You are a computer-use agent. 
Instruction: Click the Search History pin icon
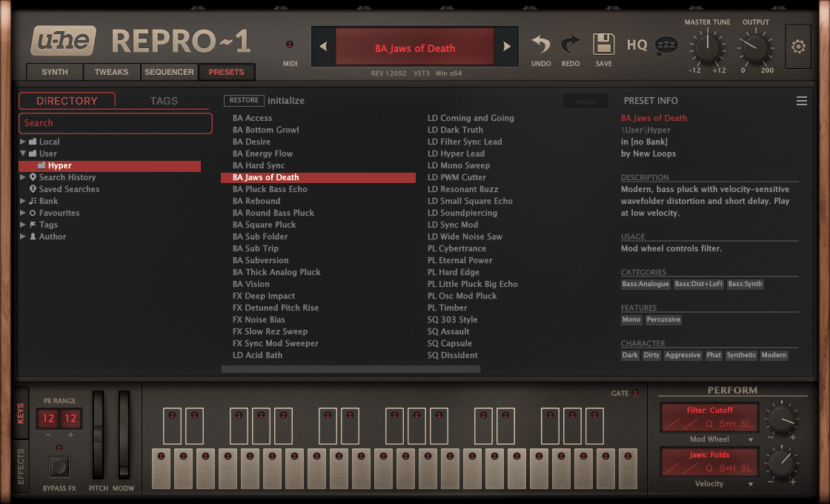(x=33, y=177)
